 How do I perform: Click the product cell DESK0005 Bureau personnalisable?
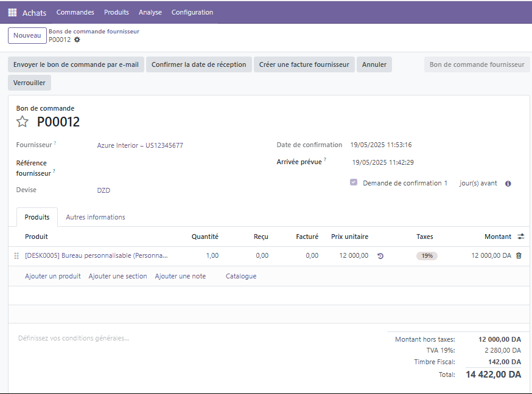(x=96, y=255)
